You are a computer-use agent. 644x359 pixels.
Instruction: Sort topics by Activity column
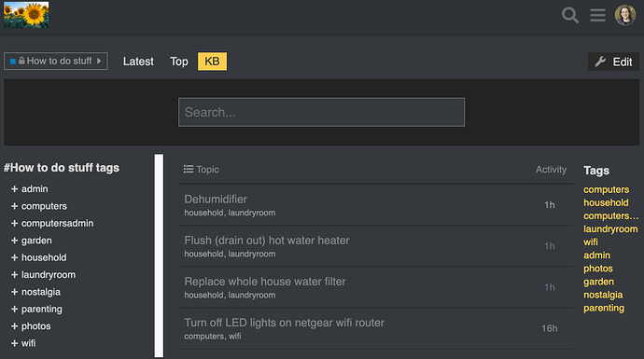[551, 170]
